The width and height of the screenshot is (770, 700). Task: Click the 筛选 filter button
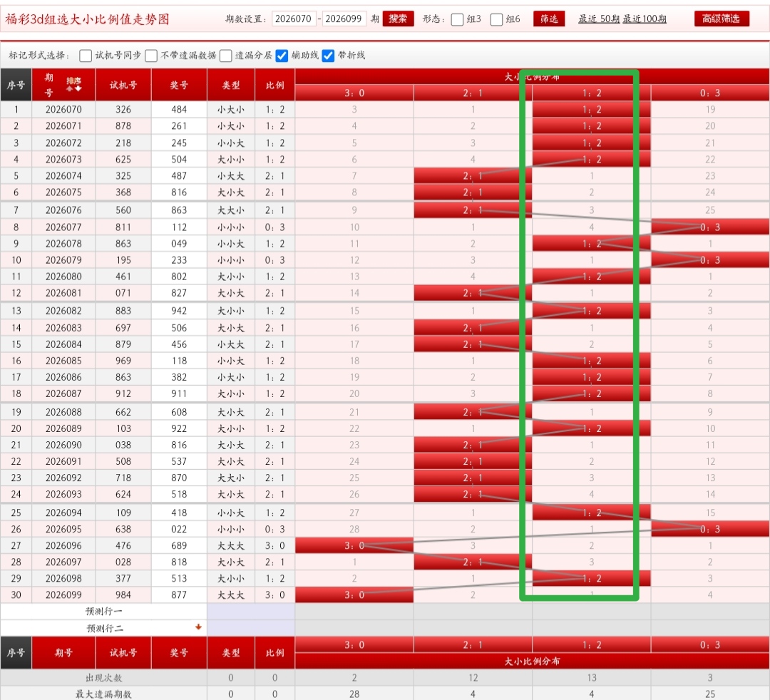(549, 19)
